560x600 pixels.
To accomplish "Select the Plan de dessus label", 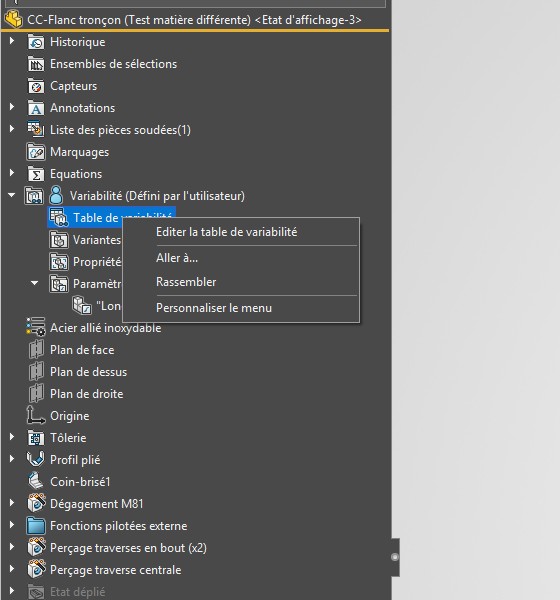I will click(88, 372).
